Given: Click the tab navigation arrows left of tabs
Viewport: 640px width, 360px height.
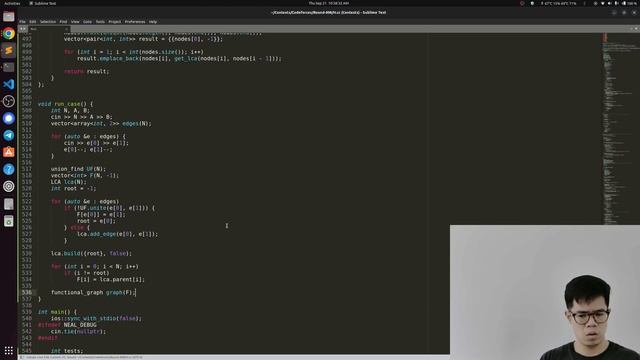Looking at the screenshot, I should point(23,29).
